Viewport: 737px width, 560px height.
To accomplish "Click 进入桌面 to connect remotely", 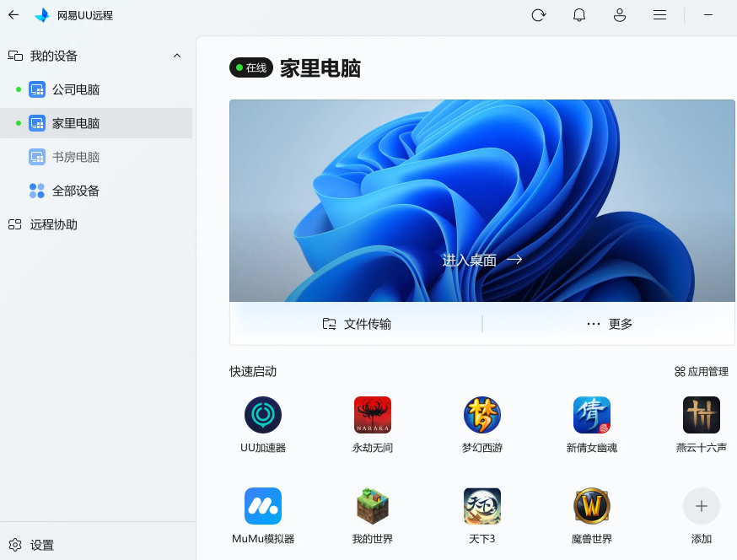I will point(482,260).
